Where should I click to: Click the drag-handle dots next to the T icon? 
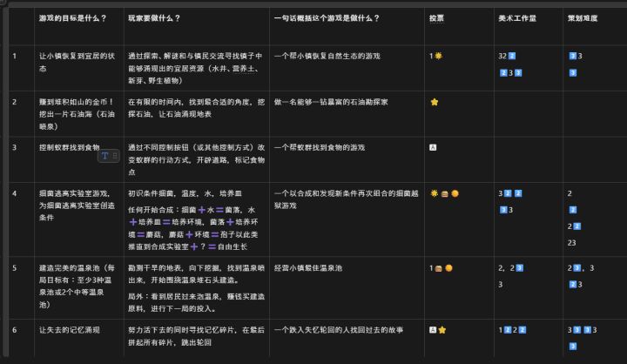[x=115, y=156]
